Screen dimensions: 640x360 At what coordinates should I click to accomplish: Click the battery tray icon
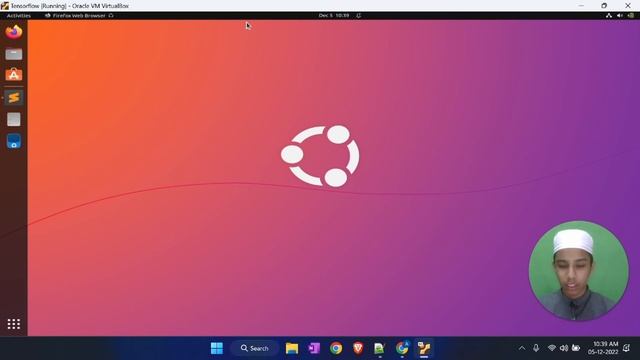576,348
